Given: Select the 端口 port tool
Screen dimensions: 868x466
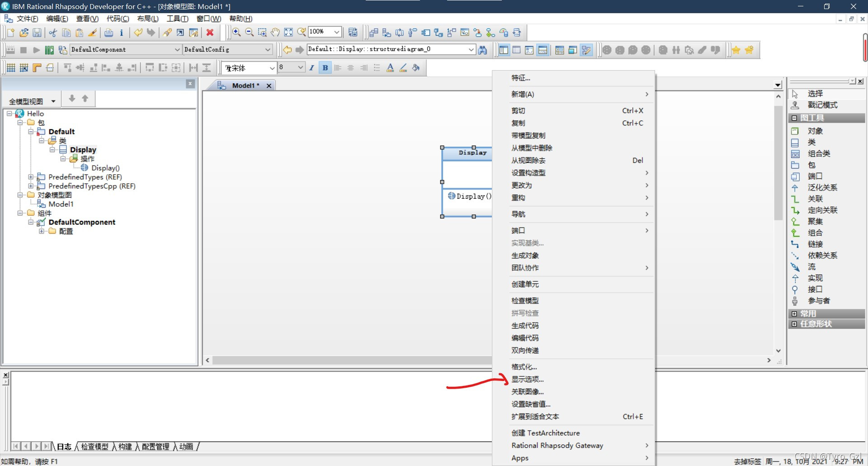Looking at the screenshot, I should [815, 176].
